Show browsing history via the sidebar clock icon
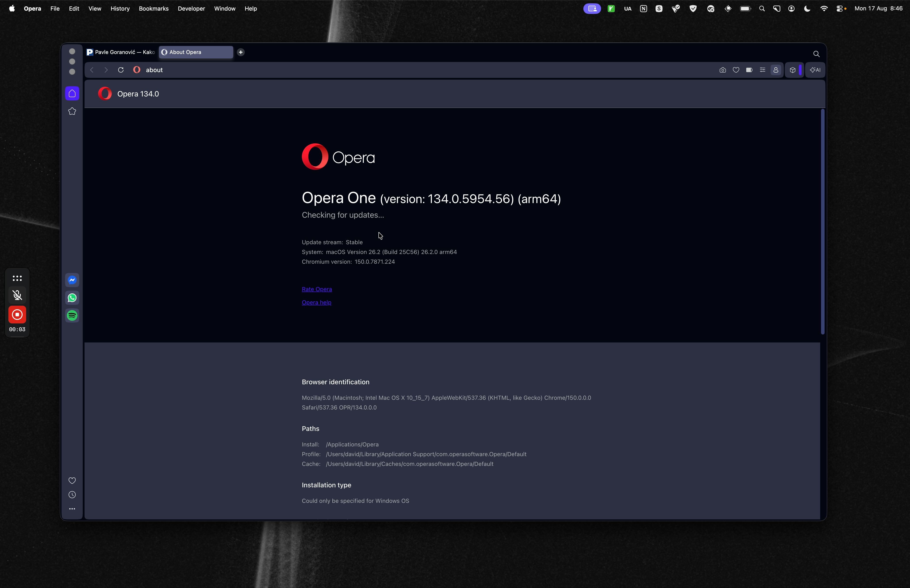This screenshot has width=910, height=588. [x=72, y=495]
